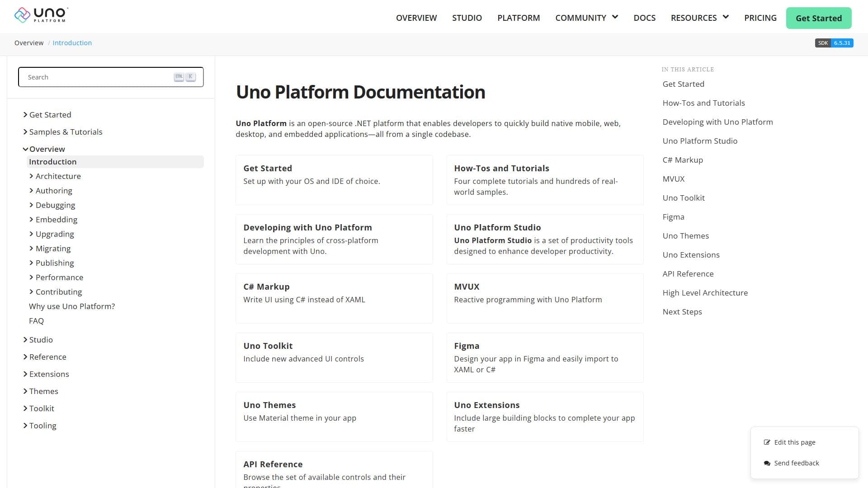Open the Uno Themes card
Screen dimensions: 868x488
334,417
